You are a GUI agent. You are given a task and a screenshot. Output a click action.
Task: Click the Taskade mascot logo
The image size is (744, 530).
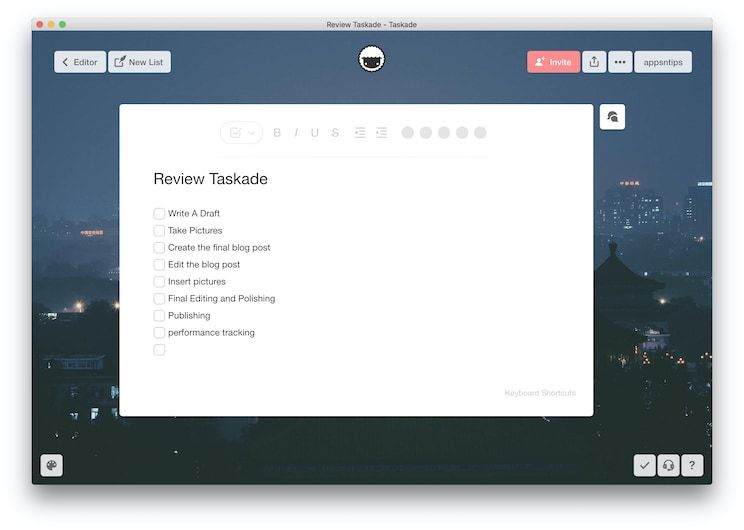[x=372, y=61]
